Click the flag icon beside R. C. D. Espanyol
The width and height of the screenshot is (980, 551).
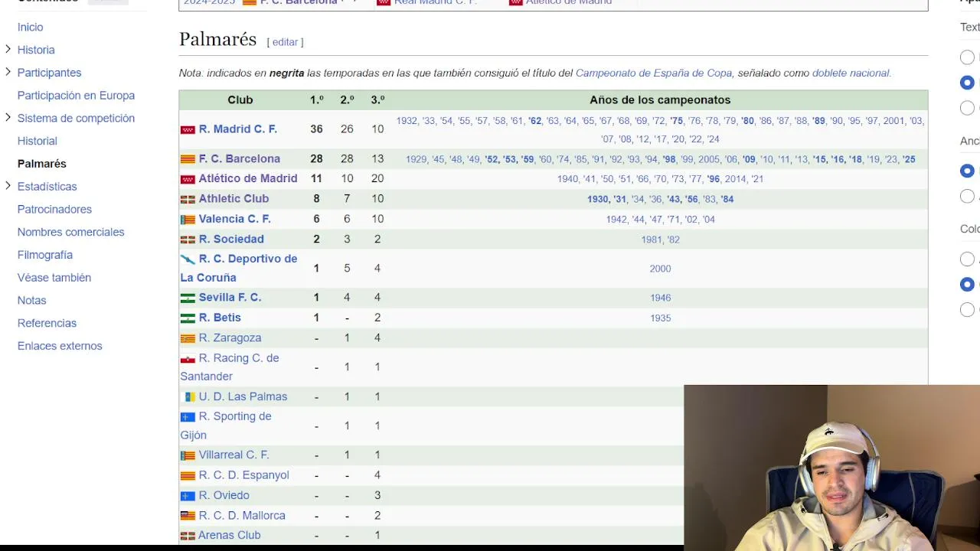point(188,476)
